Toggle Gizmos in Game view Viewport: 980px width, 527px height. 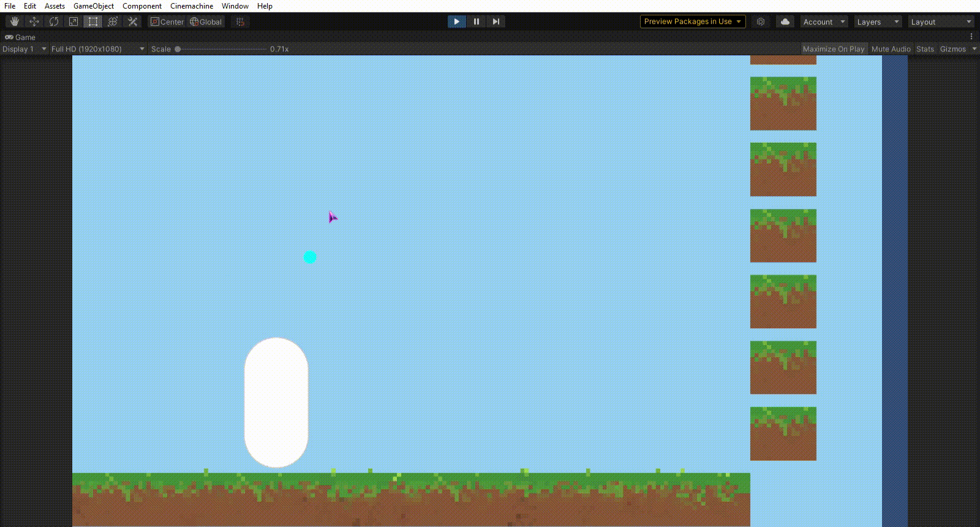coord(953,49)
